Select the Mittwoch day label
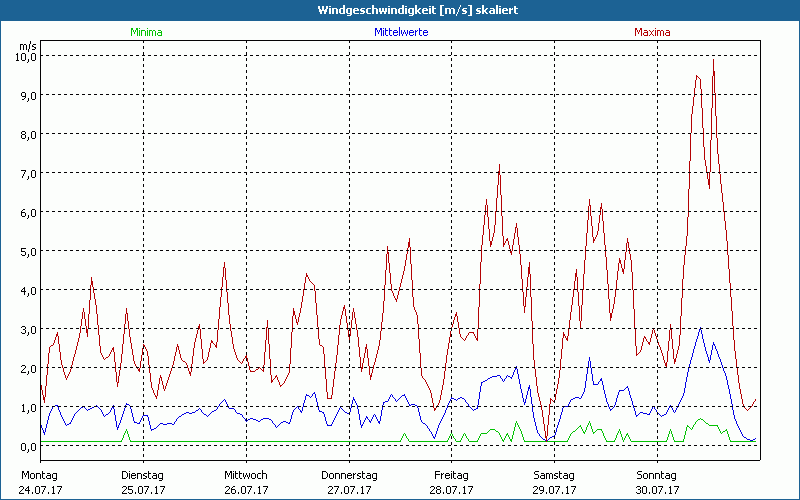This screenshot has width=800, height=500. (246, 475)
